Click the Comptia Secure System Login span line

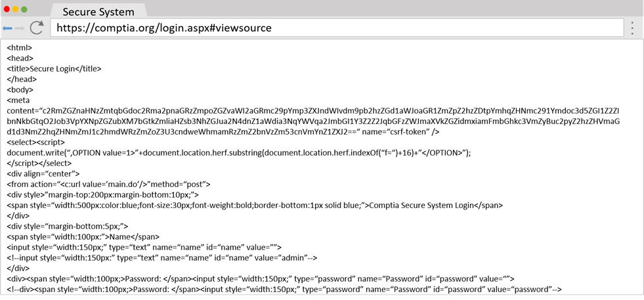(255, 205)
